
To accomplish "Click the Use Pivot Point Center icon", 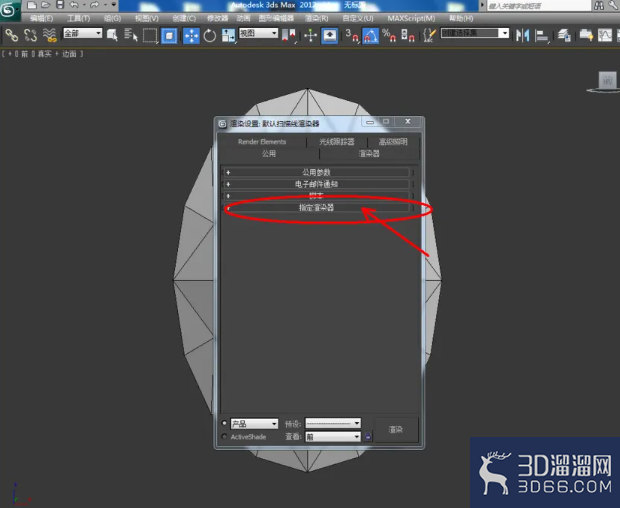I will coord(288,36).
